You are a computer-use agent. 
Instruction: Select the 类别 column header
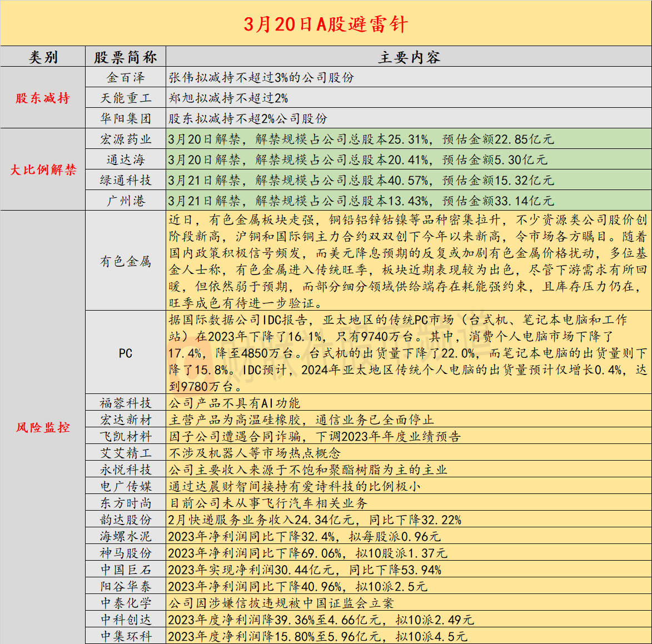pyautogui.click(x=43, y=57)
